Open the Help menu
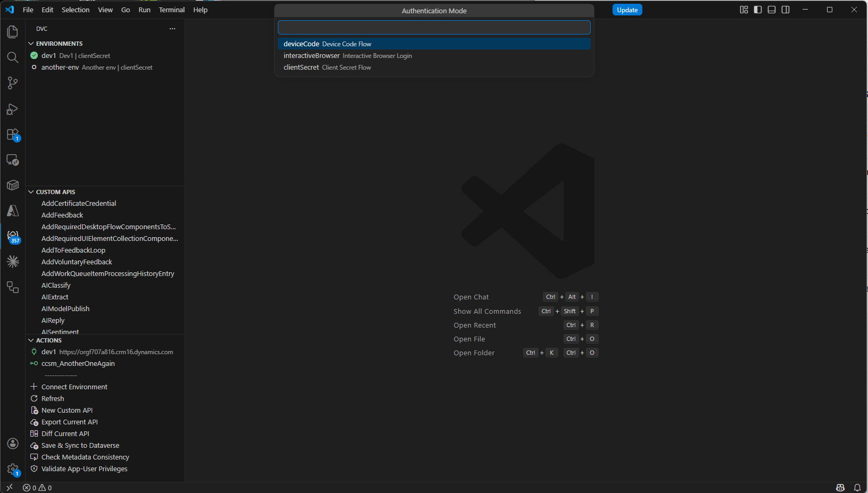Screen dimensions: 868x493 [x=200, y=10]
